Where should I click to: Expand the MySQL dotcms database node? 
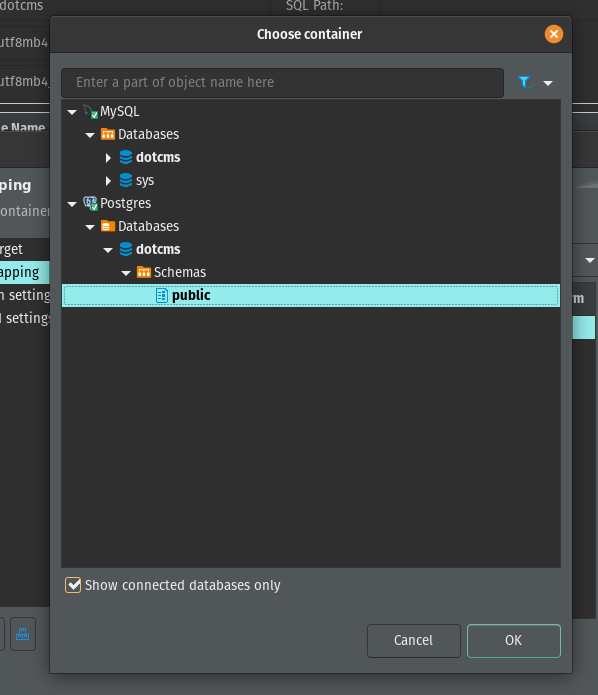click(108, 157)
